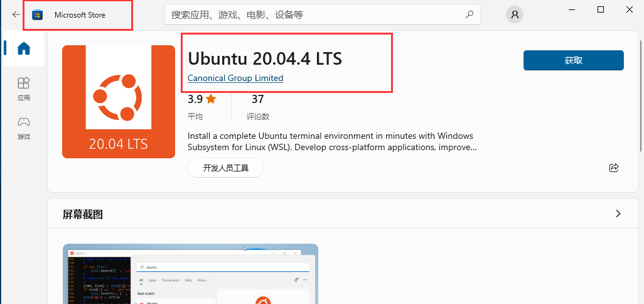Click the search box for apps and games

tap(323, 15)
